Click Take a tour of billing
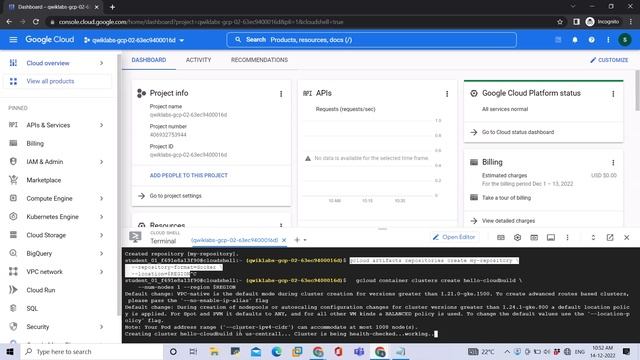The image size is (640, 360). [506, 198]
